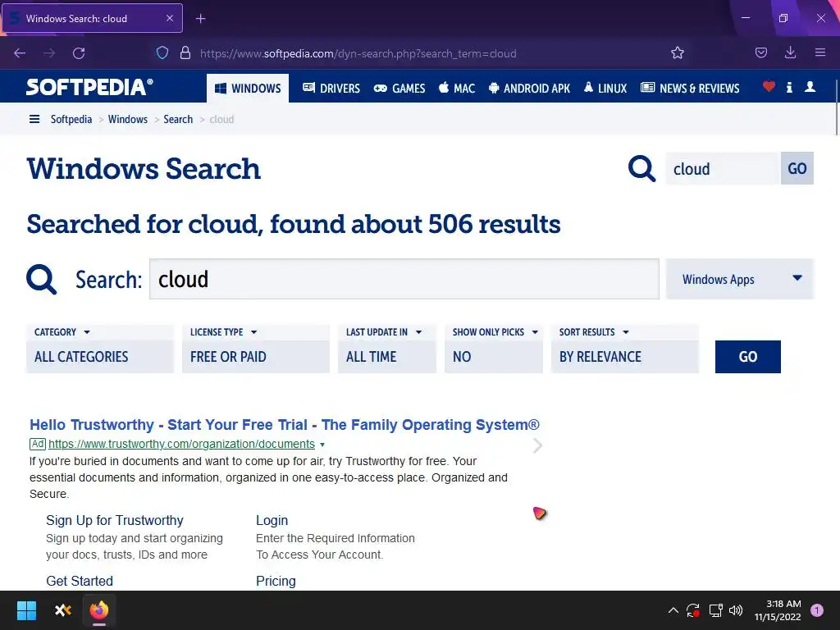Open the X-shaped app in taskbar

(63, 610)
